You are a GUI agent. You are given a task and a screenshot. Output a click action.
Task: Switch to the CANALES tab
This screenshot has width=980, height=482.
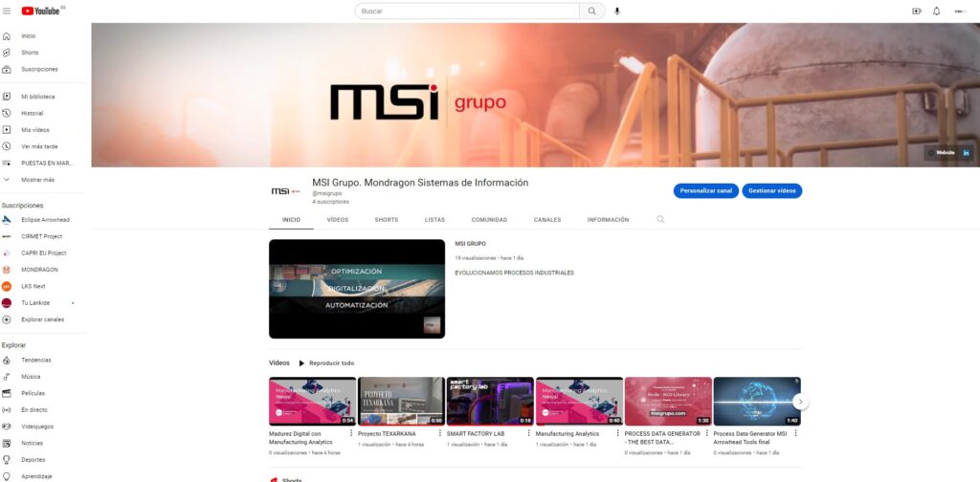point(547,220)
